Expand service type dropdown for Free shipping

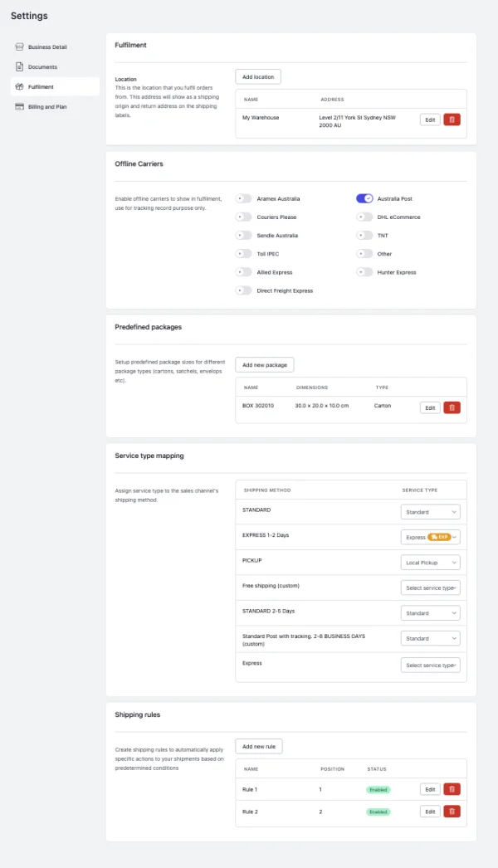431,588
